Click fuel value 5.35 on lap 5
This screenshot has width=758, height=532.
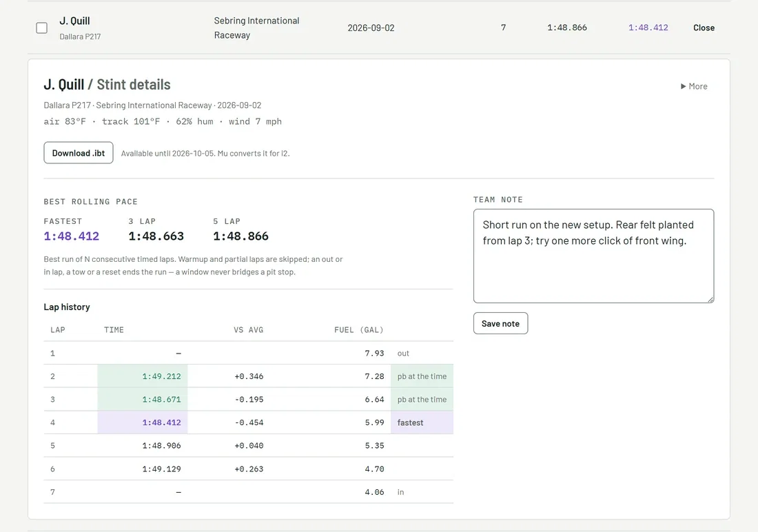(375, 446)
